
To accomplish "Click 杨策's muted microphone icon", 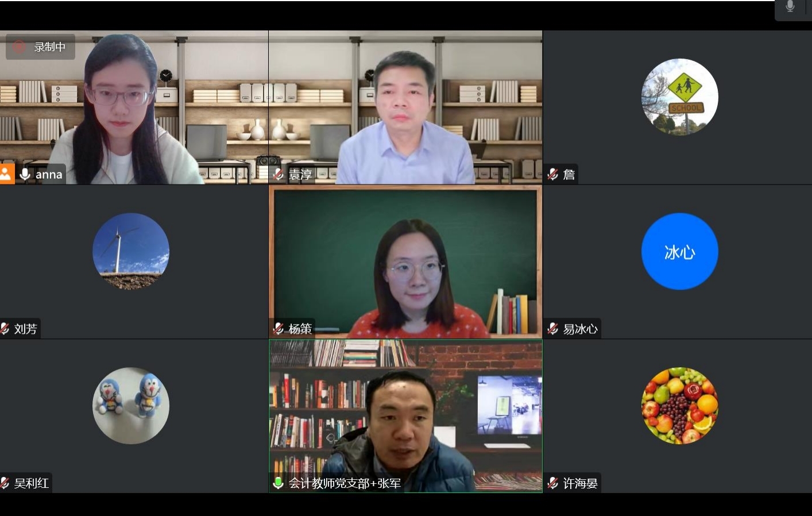I will click(x=279, y=329).
